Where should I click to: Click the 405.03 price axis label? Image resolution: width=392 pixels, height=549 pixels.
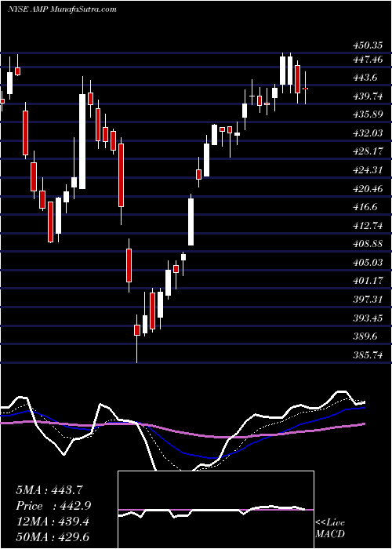tap(367, 263)
